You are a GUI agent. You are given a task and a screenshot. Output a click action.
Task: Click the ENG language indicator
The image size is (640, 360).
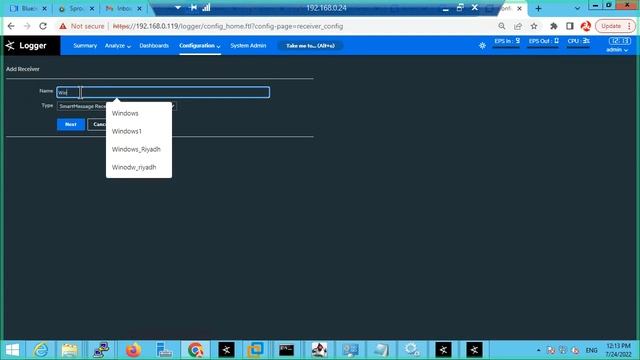[591, 350]
